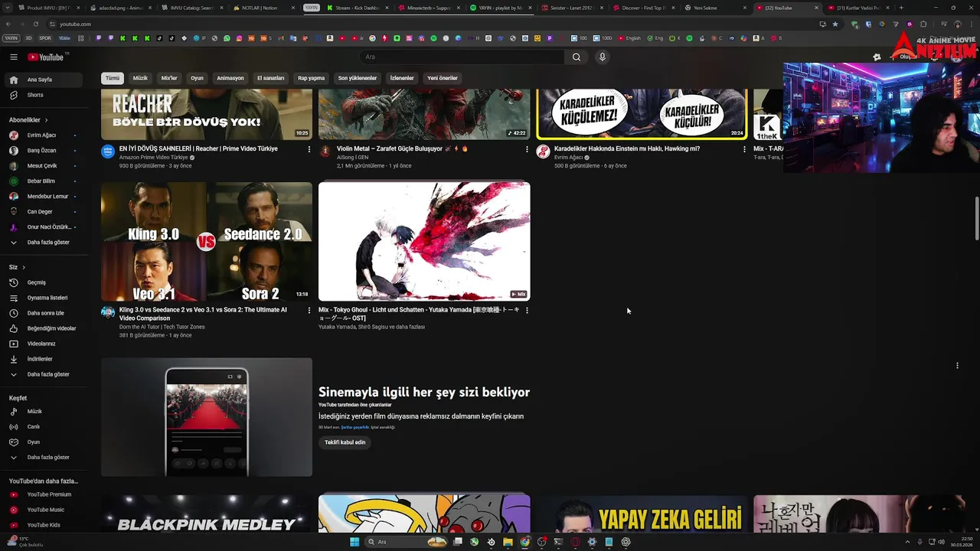The width and height of the screenshot is (980, 551).
Task: Click Teklifi kabul edin button
Action: coord(345,442)
